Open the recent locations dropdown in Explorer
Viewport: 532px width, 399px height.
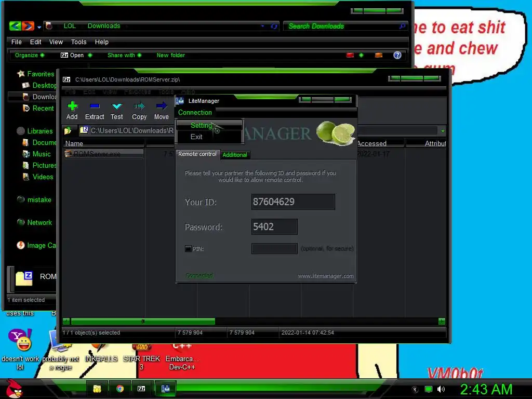tap(39, 27)
